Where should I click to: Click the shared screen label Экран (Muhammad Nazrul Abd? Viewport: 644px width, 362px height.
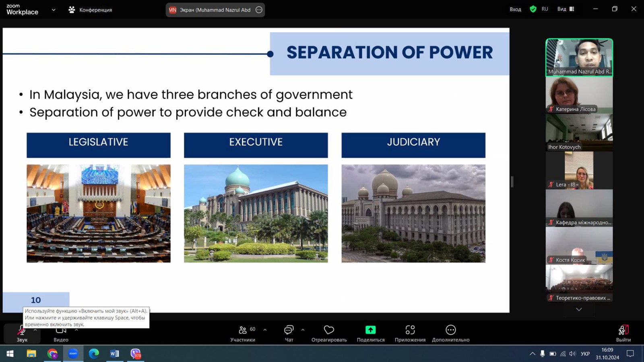pyautogui.click(x=215, y=10)
